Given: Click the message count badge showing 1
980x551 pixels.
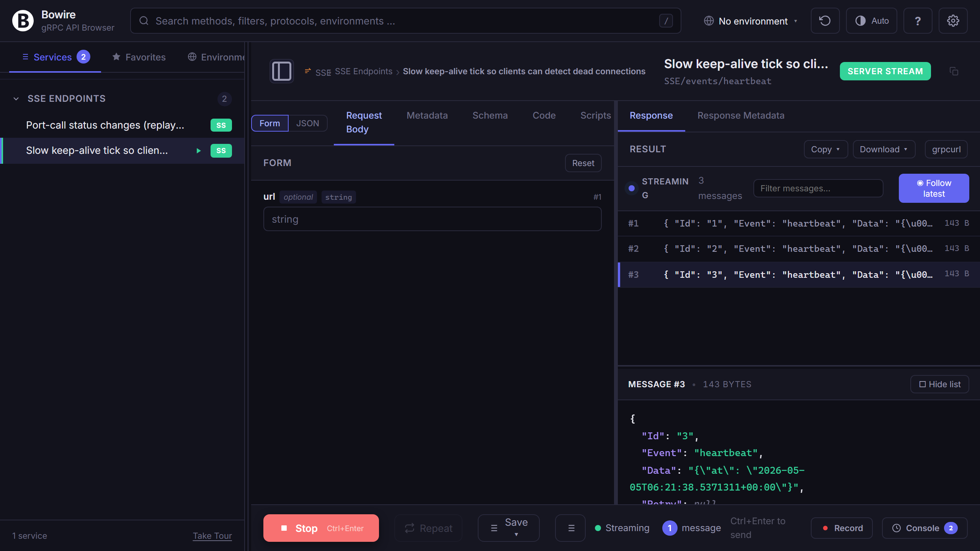Looking at the screenshot, I should (x=670, y=528).
